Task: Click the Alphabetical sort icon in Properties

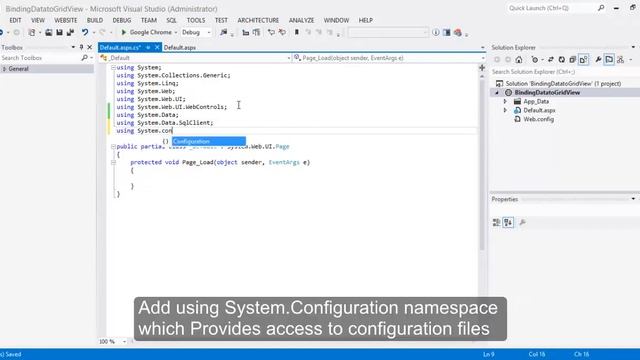Action: click(x=508, y=222)
